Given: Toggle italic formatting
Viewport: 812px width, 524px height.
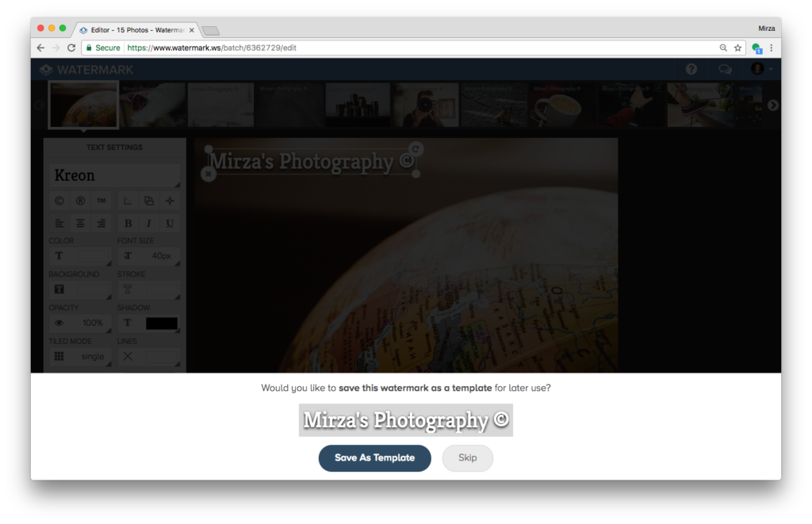Looking at the screenshot, I should 148,224.
